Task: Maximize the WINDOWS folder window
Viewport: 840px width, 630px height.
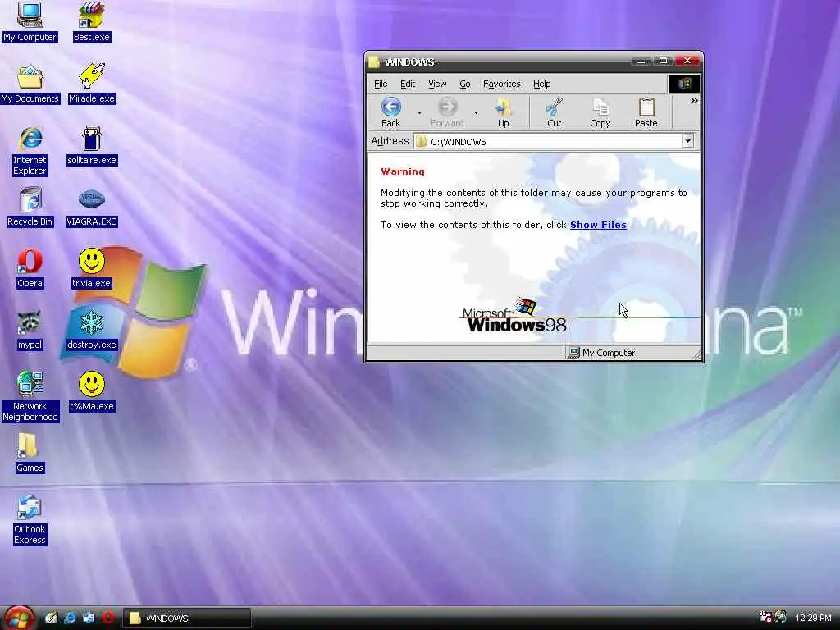Action: click(663, 61)
